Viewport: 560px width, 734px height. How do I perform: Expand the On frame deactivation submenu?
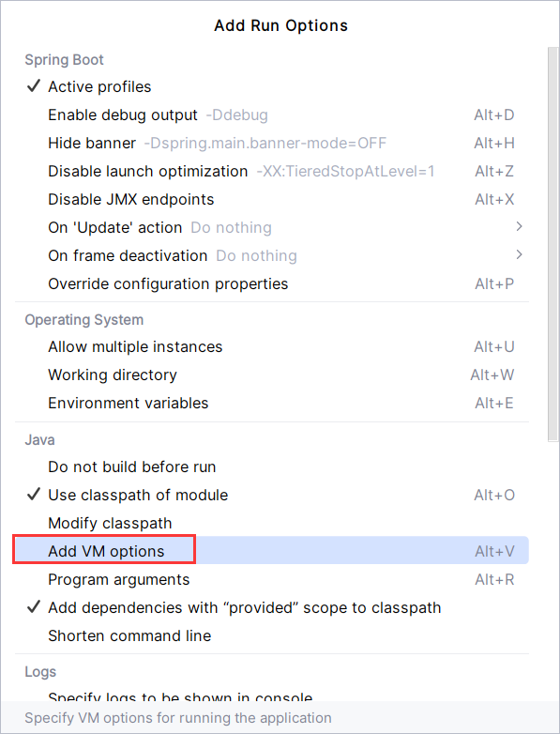(x=272, y=255)
